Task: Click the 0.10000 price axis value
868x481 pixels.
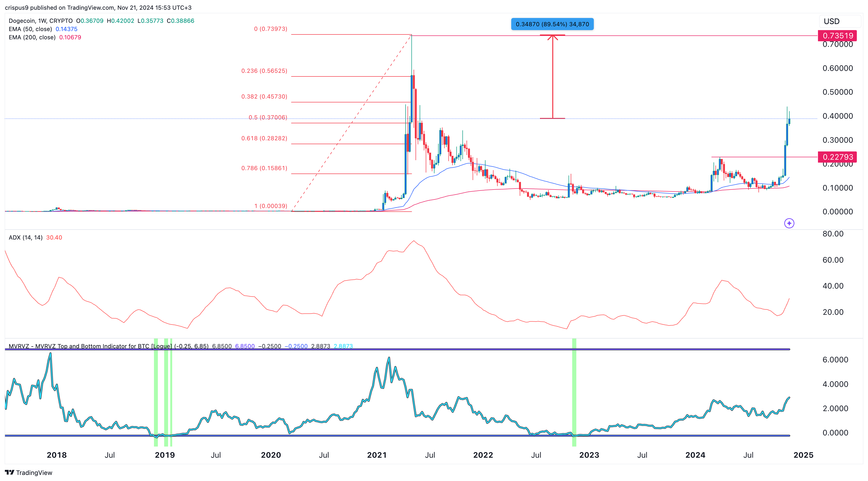Action: 838,188
